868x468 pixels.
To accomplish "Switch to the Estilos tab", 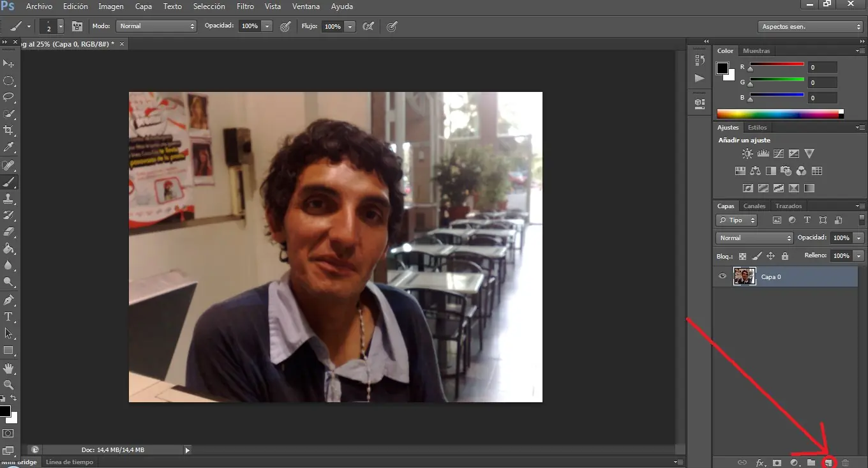I will 758,127.
